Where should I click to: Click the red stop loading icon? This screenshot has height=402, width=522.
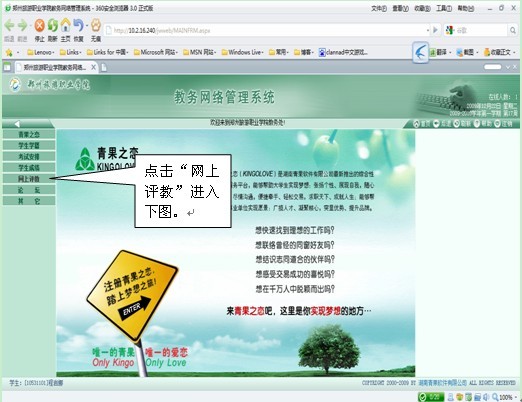tap(39, 25)
